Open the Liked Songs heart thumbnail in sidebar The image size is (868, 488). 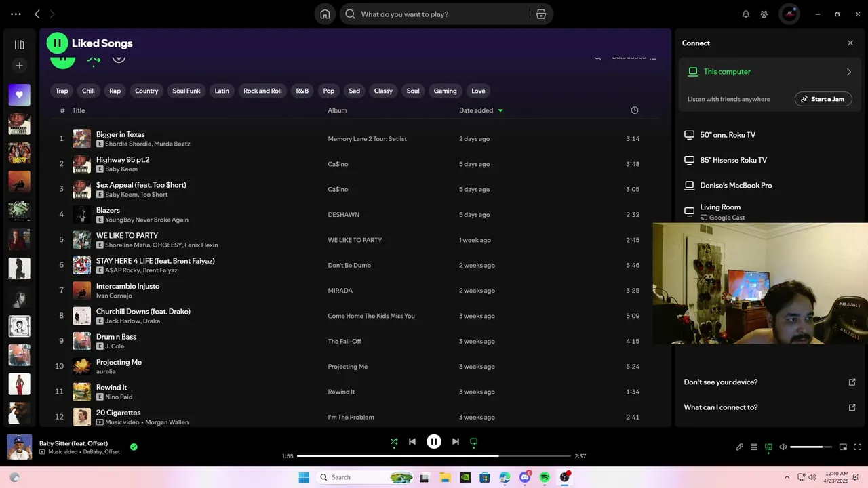click(x=19, y=95)
